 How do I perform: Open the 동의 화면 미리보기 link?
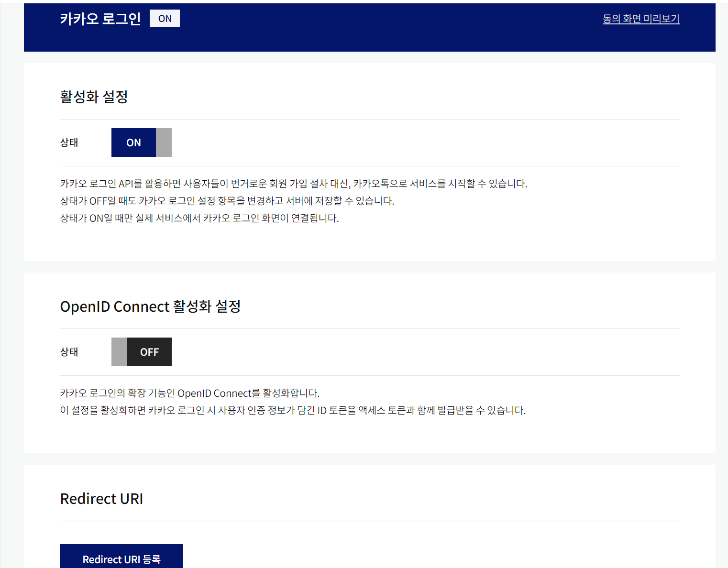click(641, 19)
